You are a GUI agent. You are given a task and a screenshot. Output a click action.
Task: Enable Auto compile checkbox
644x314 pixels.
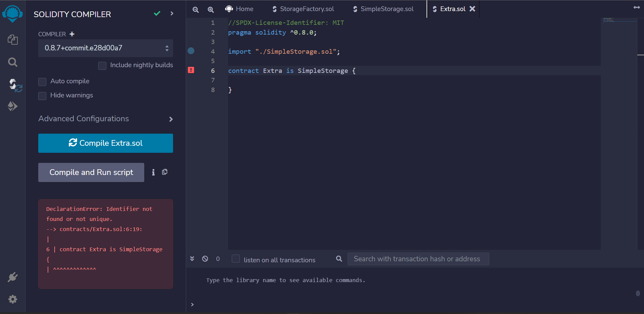click(x=42, y=82)
